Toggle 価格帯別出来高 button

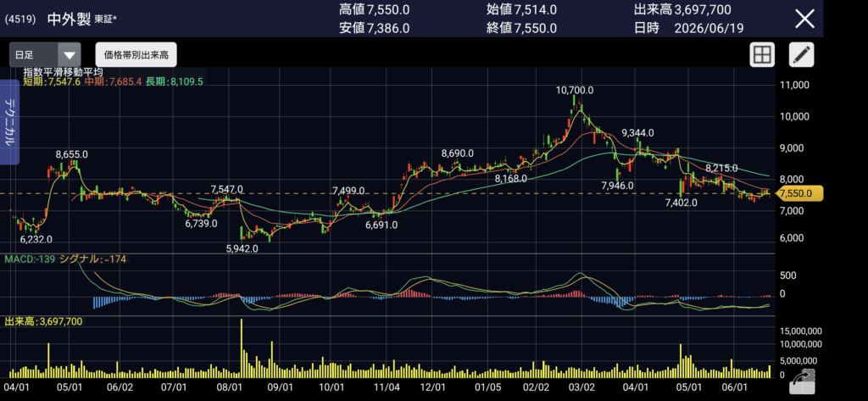click(136, 54)
